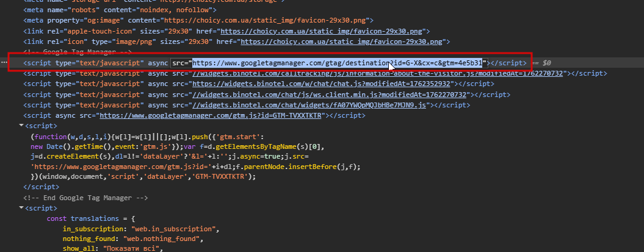Select the meta name="robots" noindex line
644x252 pixels.
pos(120,10)
